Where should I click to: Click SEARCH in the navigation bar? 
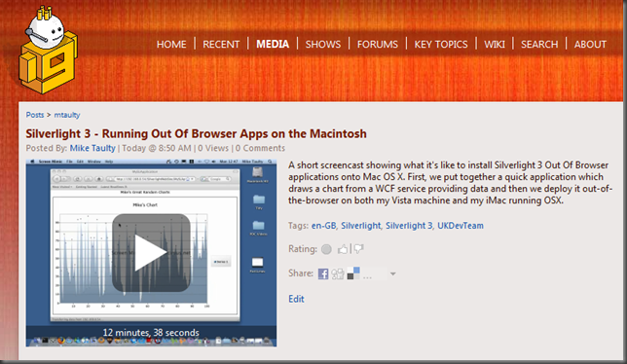(539, 44)
